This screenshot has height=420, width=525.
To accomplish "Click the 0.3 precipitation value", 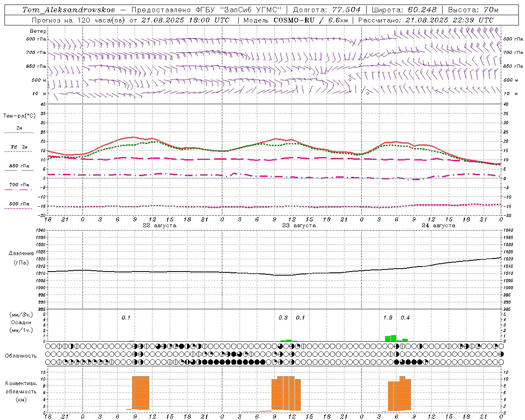I will click(x=283, y=317).
